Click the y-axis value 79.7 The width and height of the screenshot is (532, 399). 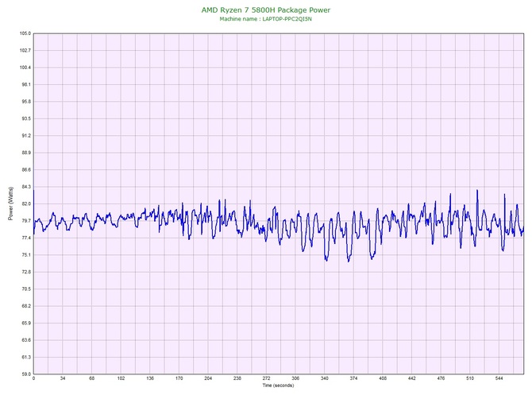tap(25, 221)
